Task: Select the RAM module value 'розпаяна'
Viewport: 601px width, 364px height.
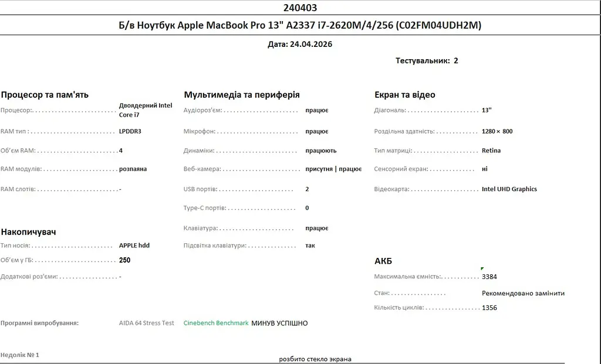Action: (133, 169)
